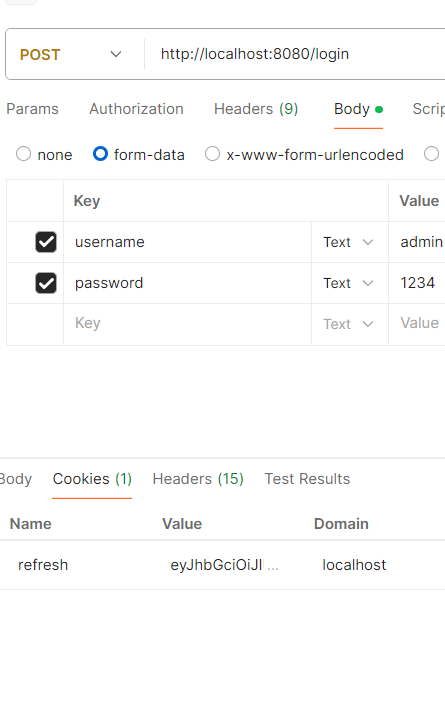Screen dimensions: 445x707
Task: Open the Text type dropdown for password
Action: click(348, 283)
